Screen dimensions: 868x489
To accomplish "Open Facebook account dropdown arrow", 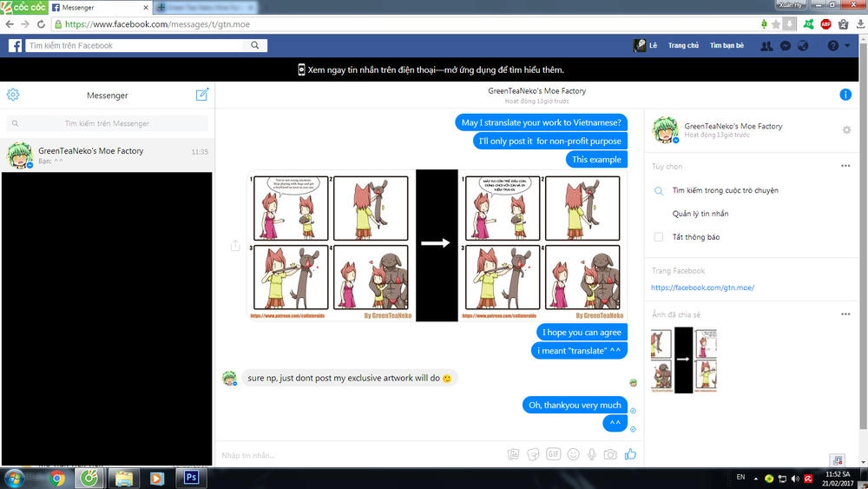I will click(x=849, y=46).
